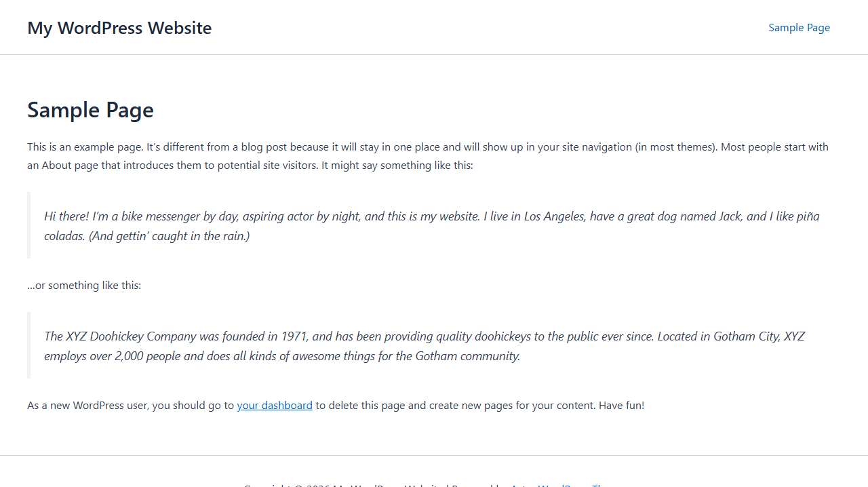Open the "Sample Page" navigation link
The height and width of the screenshot is (487, 868).
[799, 28]
